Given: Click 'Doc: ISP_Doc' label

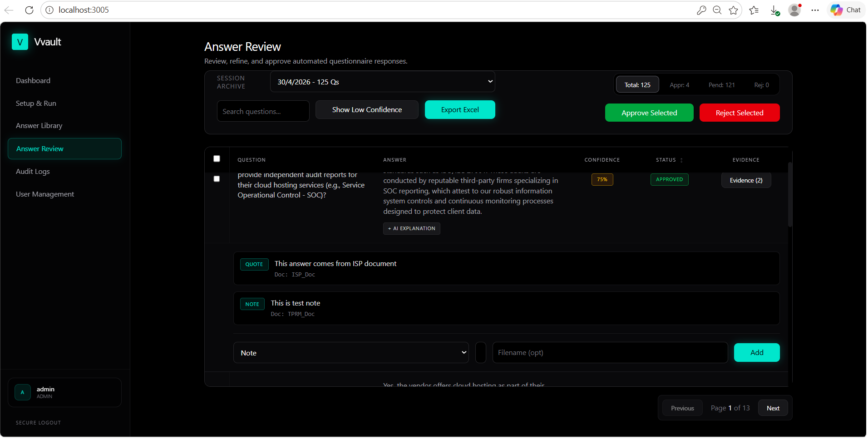Looking at the screenshot, I should pos(295,275).
